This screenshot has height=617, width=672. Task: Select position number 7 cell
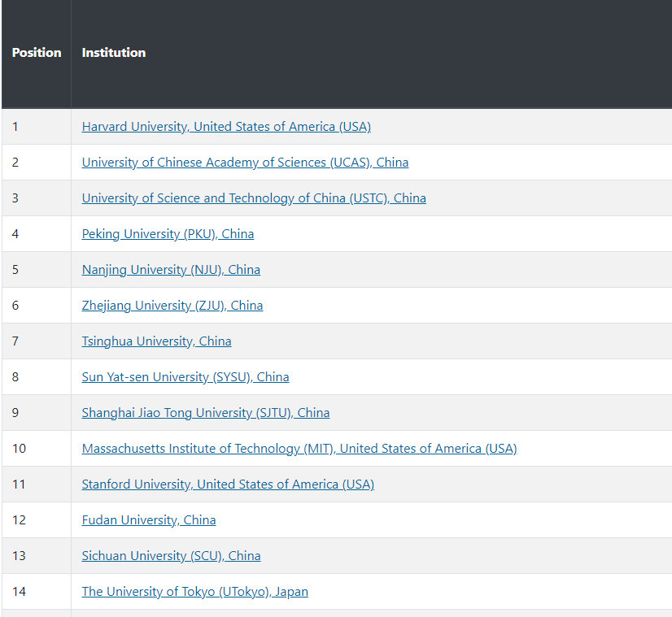(x=37, y=341)
